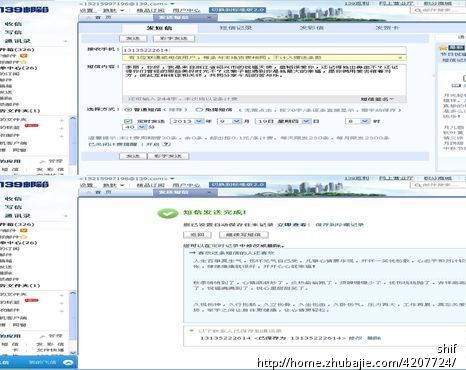
Task: Click the star icon in right-side promo panel
Action: pyautogui.click(x=443, y=48)
